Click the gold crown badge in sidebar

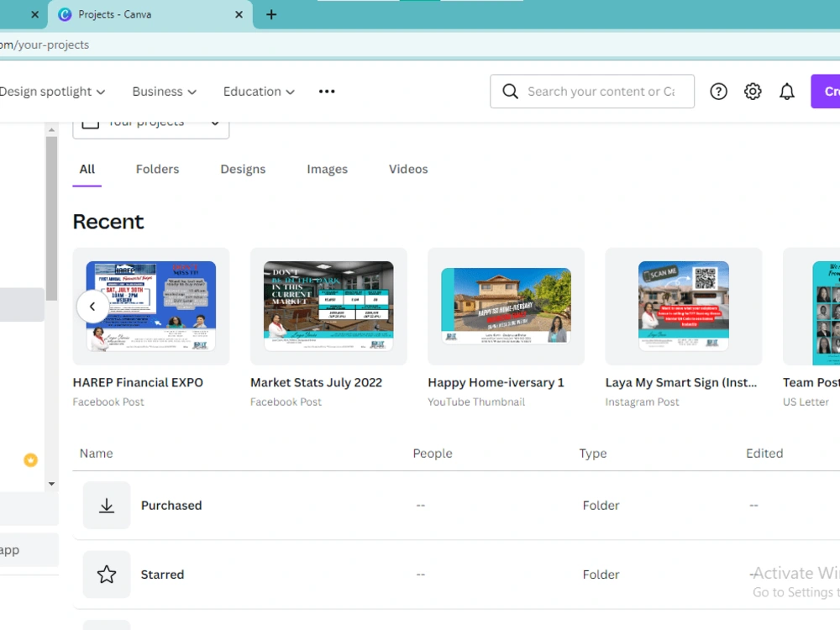(30, 460)
